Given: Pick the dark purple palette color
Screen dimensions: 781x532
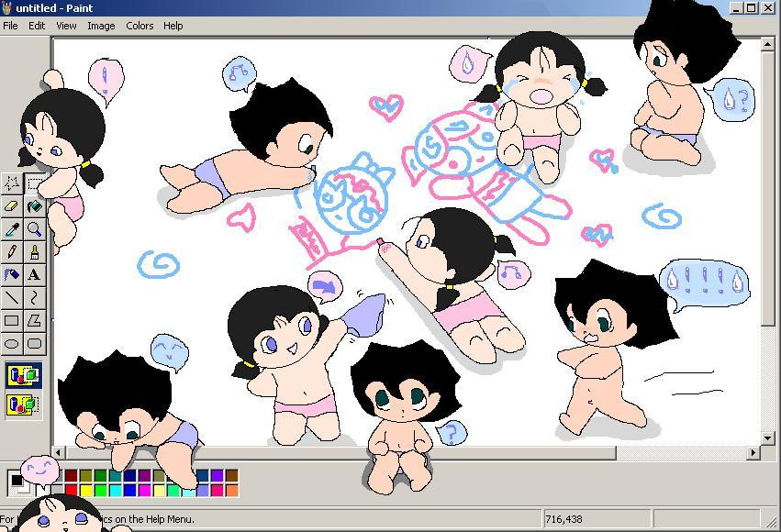Looking at the screenshot, I should pos(144,476).
